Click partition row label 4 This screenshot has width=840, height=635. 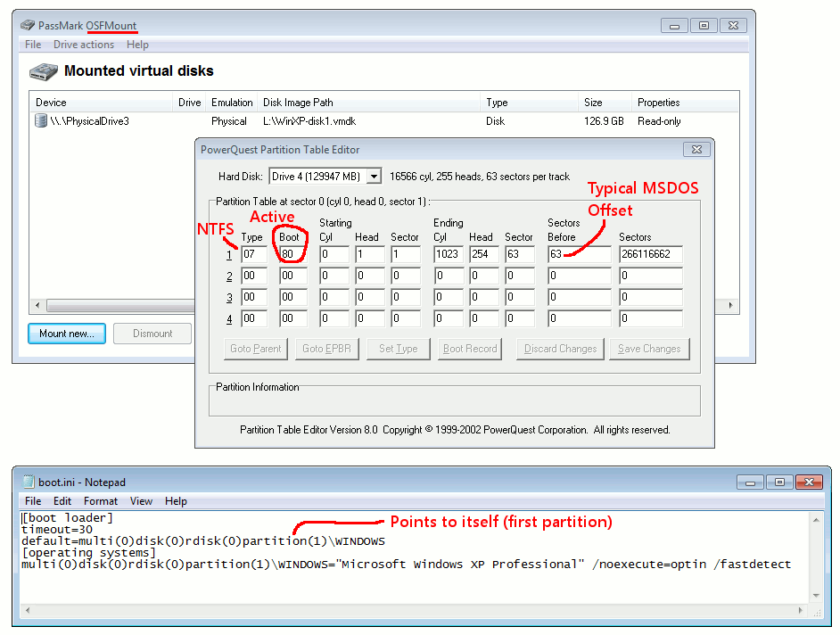pos(229,319)
